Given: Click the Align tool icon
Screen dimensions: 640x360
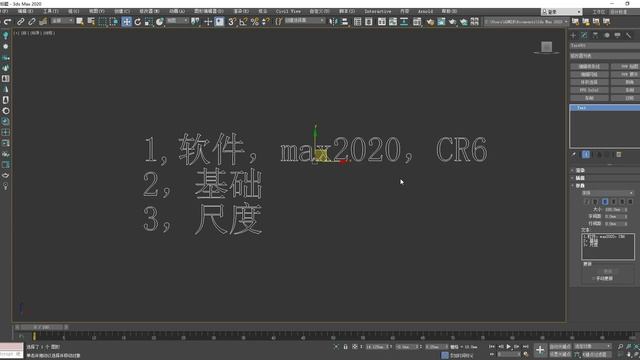Looking at the screenshot, I should click(345, 22).
